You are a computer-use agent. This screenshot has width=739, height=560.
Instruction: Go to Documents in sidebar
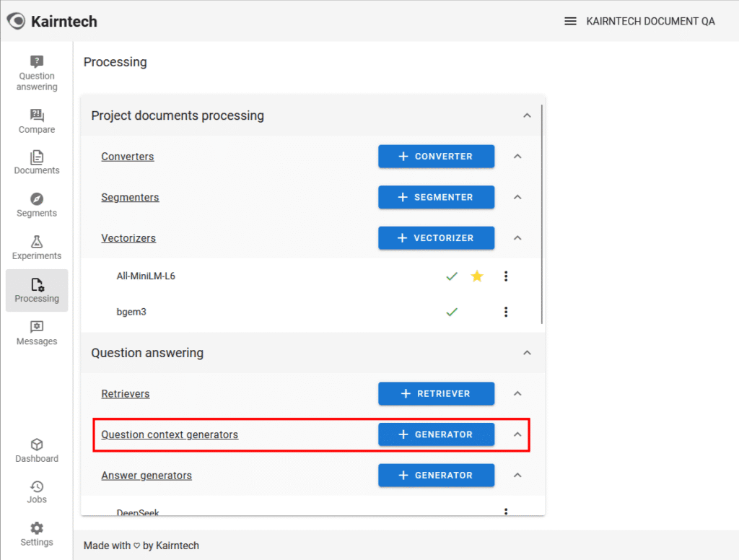pyautogui.click(x=37, y=157)
